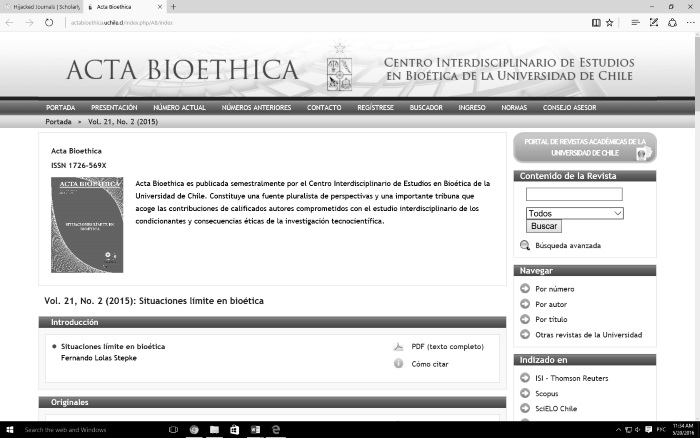Open Situaciones límite en bioética article title
700x438 pixels.
[113, 346]
